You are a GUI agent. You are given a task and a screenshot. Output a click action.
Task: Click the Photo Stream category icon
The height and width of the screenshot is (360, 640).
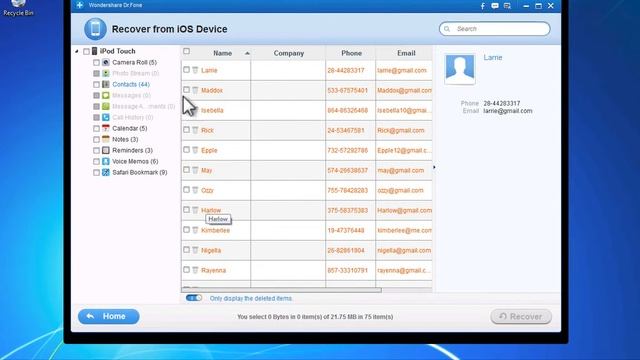pos(106,73)
